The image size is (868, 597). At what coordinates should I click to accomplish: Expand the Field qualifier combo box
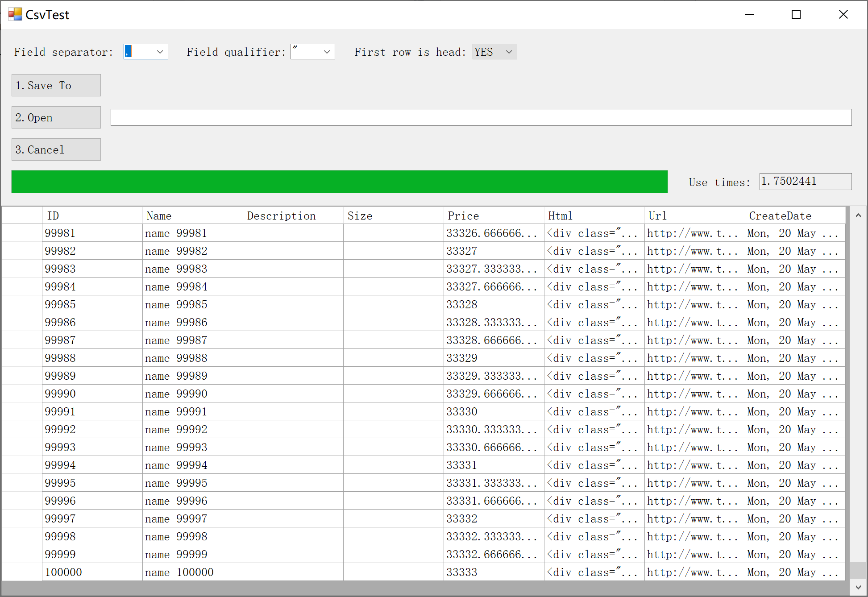[327, 52]
